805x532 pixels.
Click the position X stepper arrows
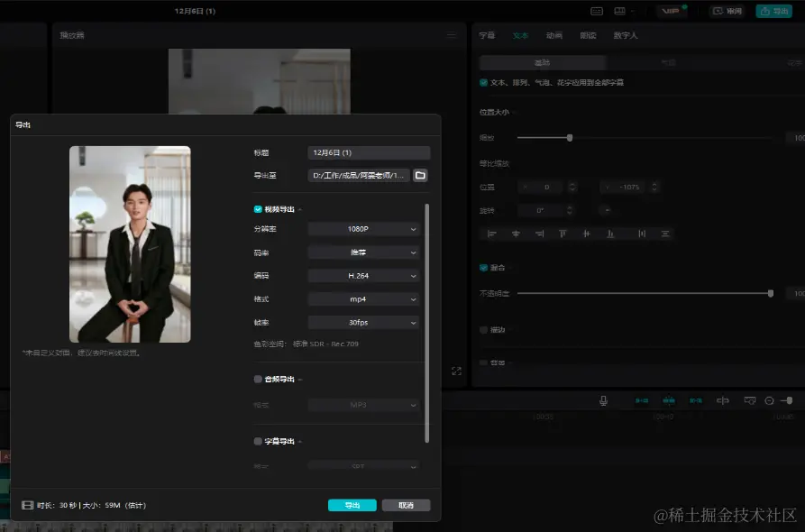tap(572, 187)
